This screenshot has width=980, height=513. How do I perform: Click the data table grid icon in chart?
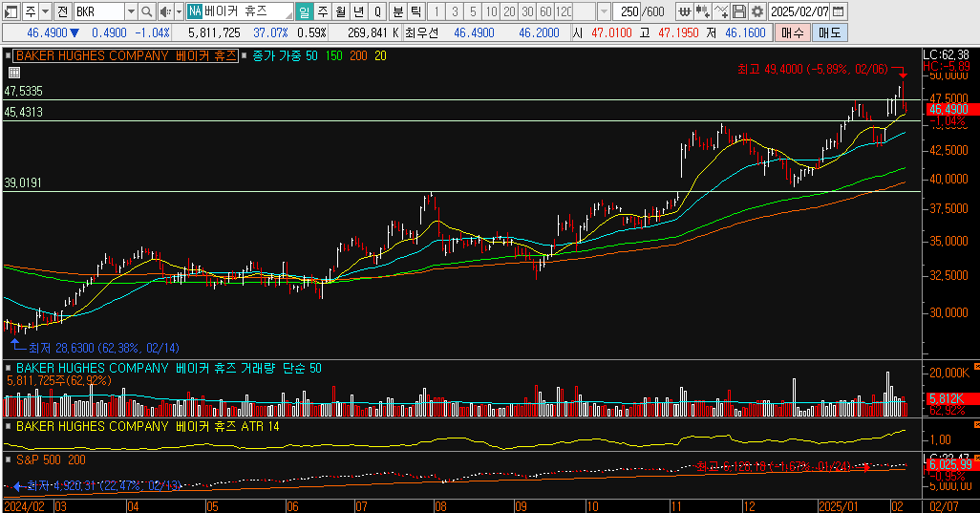13,73
